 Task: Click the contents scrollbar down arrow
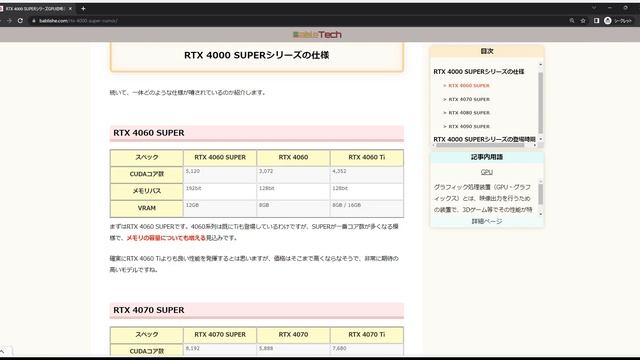[x=541, y=139]
